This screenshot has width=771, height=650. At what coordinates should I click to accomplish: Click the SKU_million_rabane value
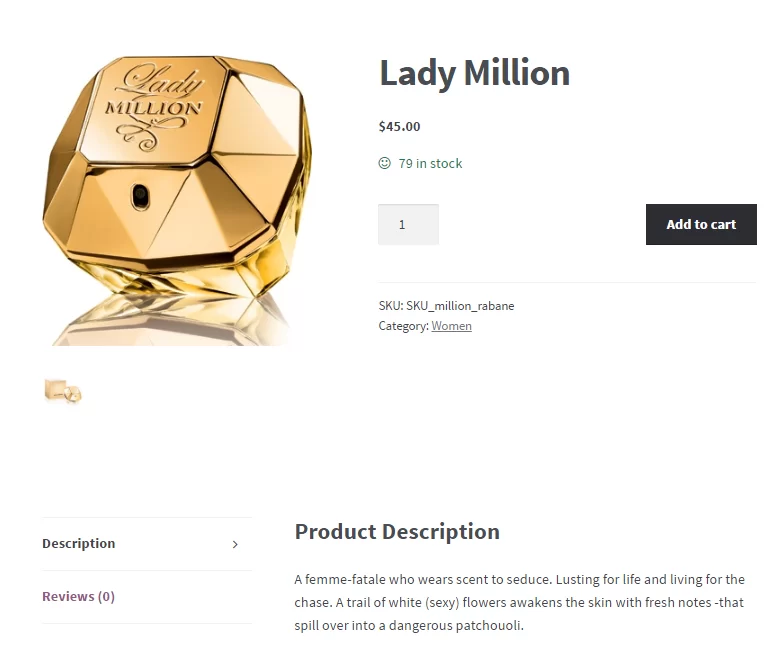[x=460, y=306]
